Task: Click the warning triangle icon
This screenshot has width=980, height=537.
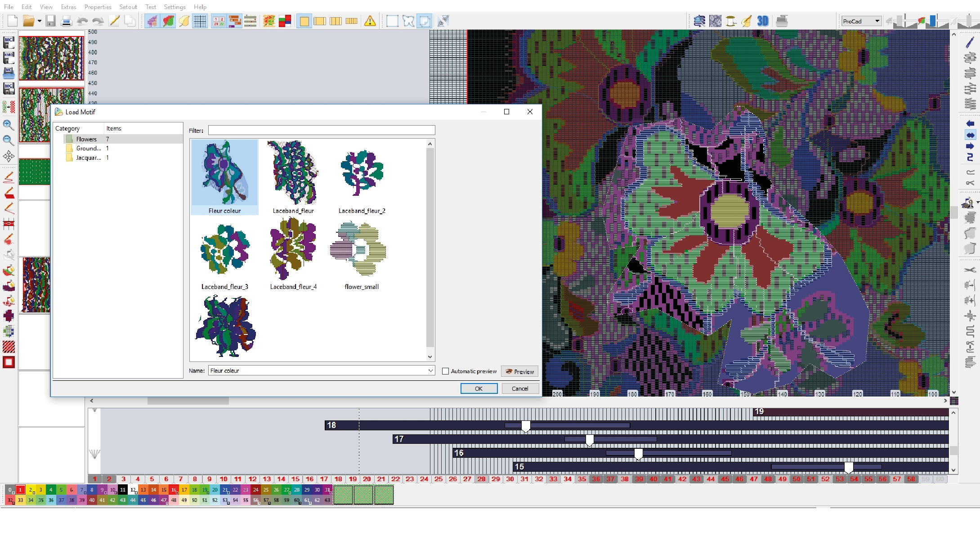Action: click(x=370, y=21)
